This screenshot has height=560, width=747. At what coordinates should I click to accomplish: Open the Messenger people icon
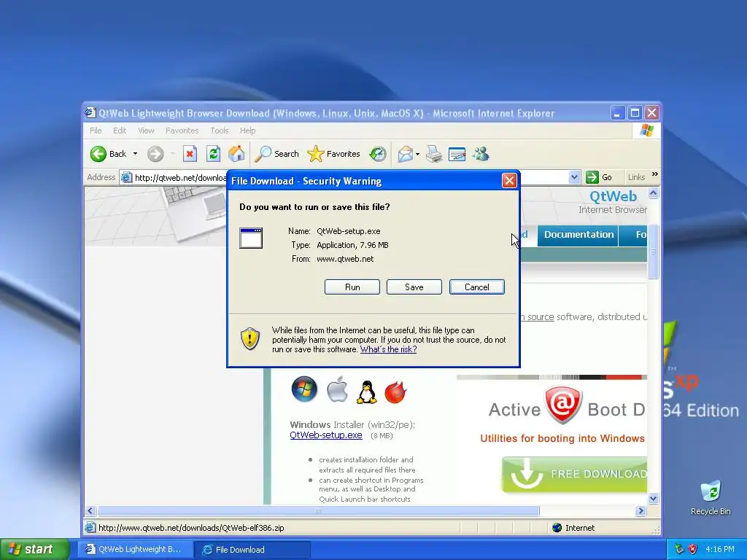point(481,154)
